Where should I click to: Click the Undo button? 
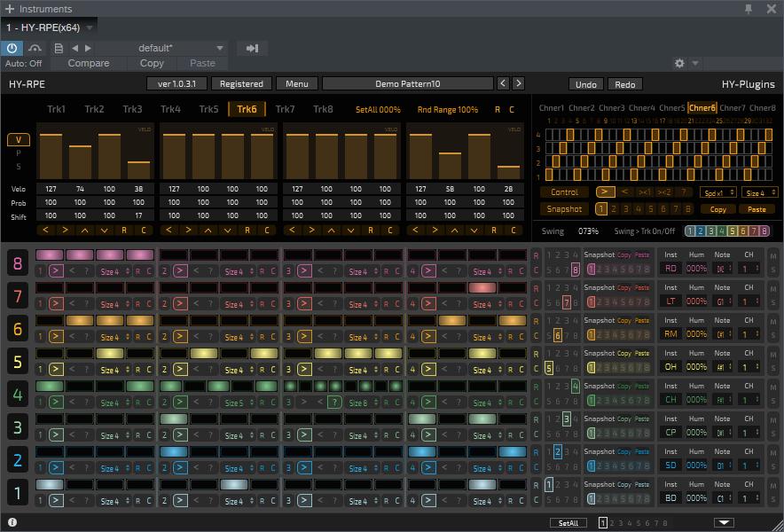tap(586, 84)
